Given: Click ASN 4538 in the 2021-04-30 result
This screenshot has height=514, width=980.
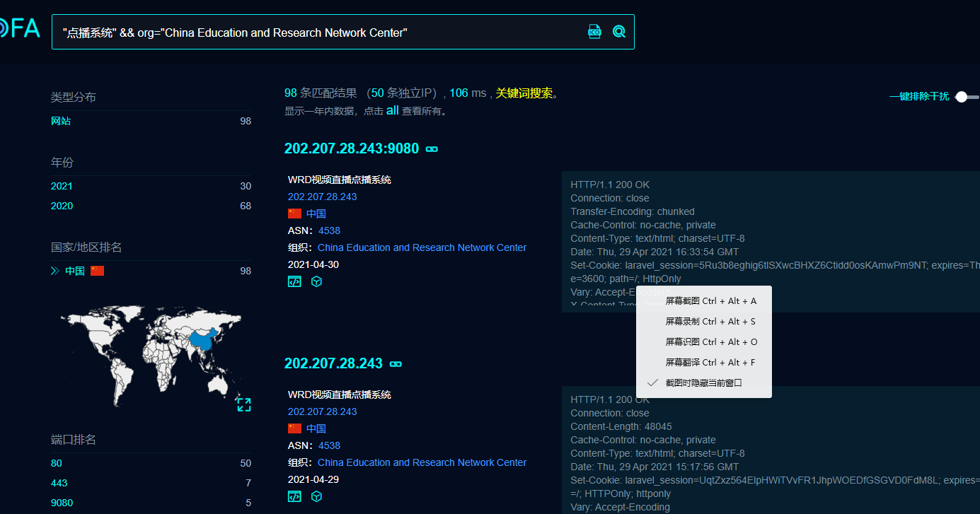Looking at the screenshot, I should pyautogui.click(x=329, y=230).
